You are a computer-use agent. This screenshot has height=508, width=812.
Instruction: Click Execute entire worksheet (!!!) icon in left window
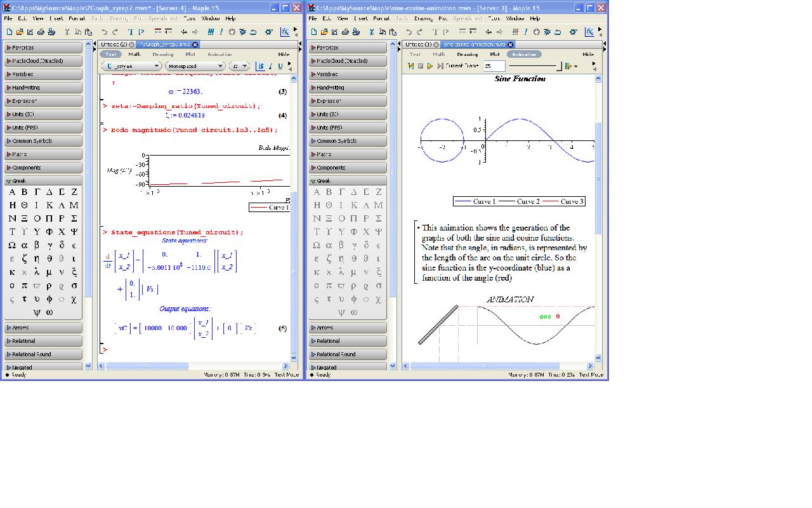211,32
